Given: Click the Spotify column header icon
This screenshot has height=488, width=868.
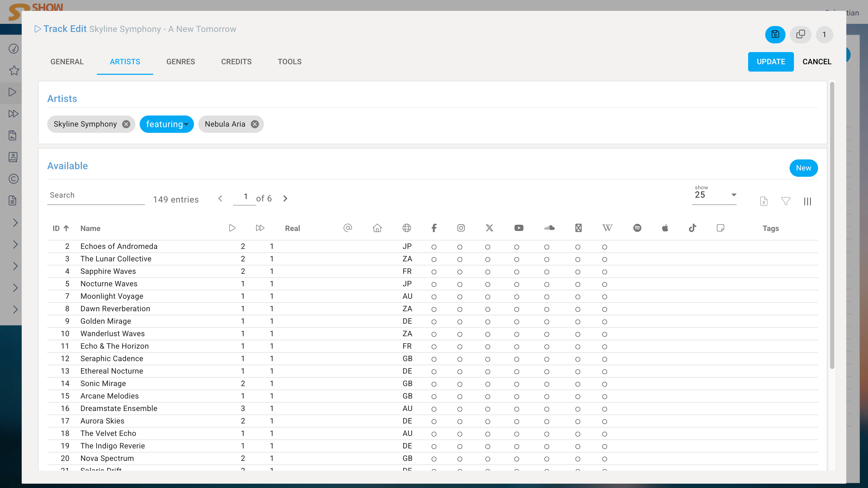Looking at the screenshot, I should 637,228.
